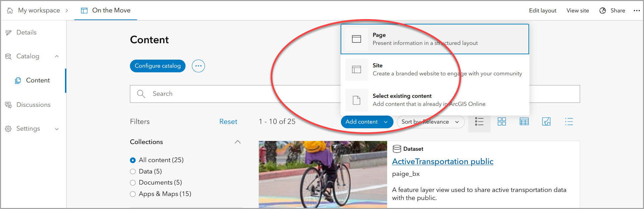The height and width of the screenshot is (209, 644).
Task: Select the Documents collection radio button
Action: 133,183
